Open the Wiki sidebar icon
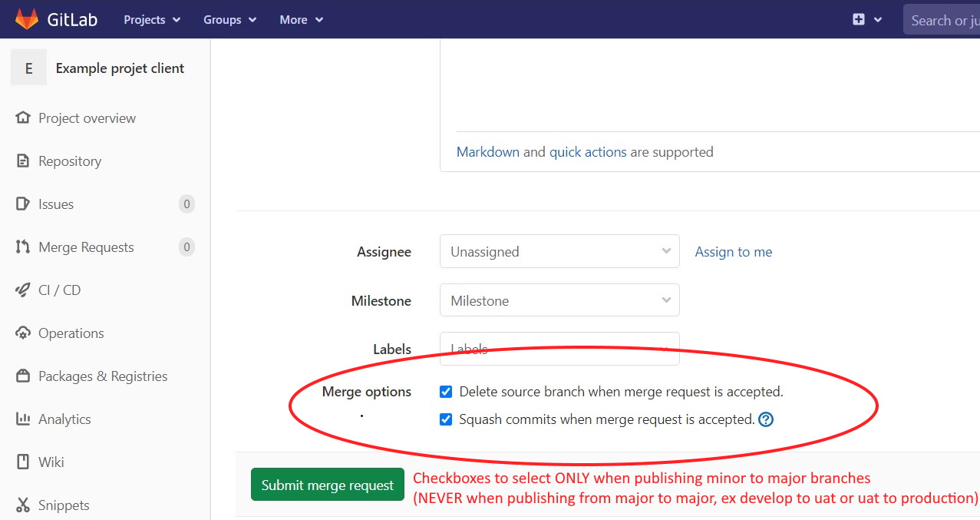 click(x=23, y=462)
